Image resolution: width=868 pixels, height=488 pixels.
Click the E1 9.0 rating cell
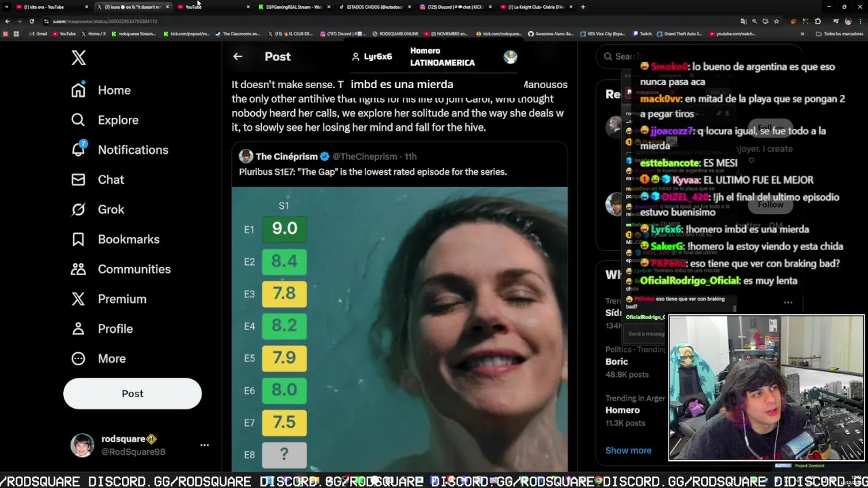tap(284, 229)
